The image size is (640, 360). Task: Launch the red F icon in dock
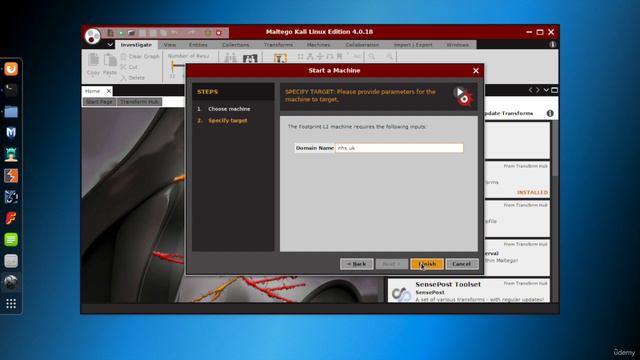pos(11,218)
